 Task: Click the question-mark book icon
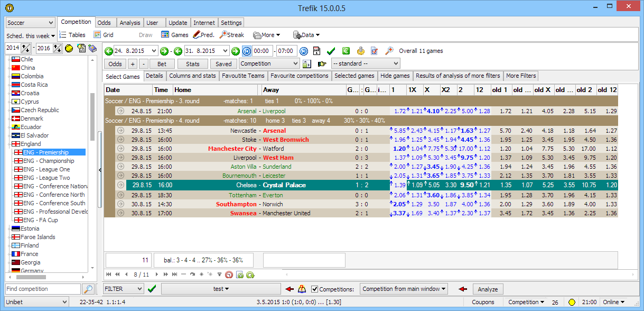pyautogui.click(x=302, y=289)
